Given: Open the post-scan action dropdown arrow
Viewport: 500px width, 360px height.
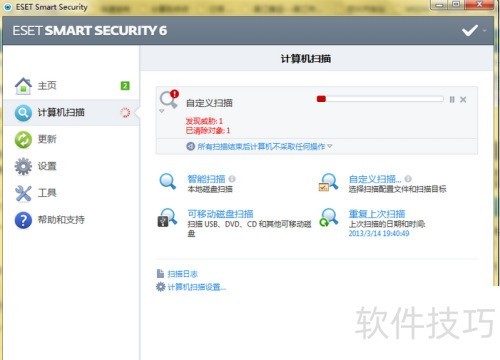Looking at the screenshot, I should 330,146.
